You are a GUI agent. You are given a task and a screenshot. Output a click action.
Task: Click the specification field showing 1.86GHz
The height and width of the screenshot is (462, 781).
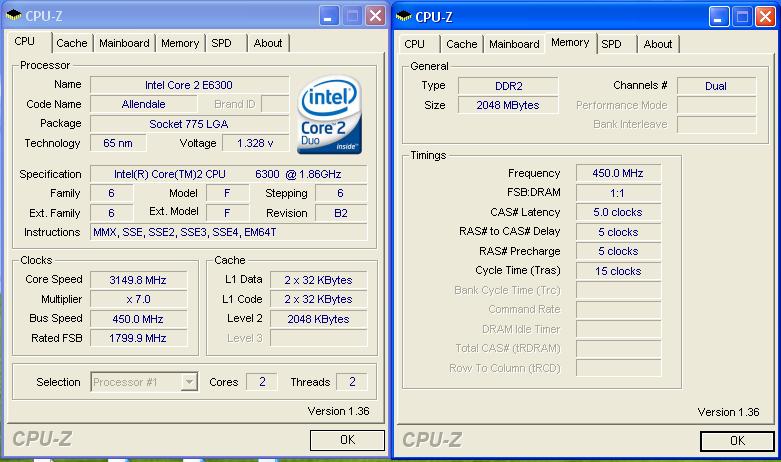228,174
